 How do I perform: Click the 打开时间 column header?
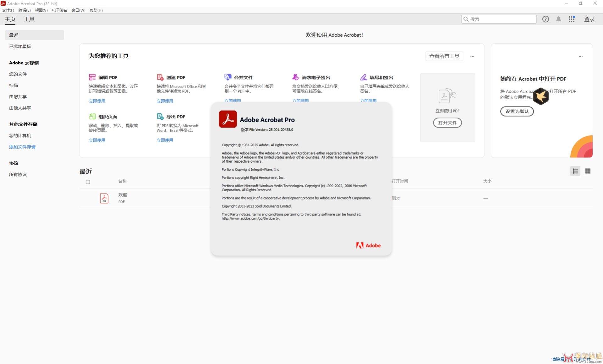click(400, 181)
